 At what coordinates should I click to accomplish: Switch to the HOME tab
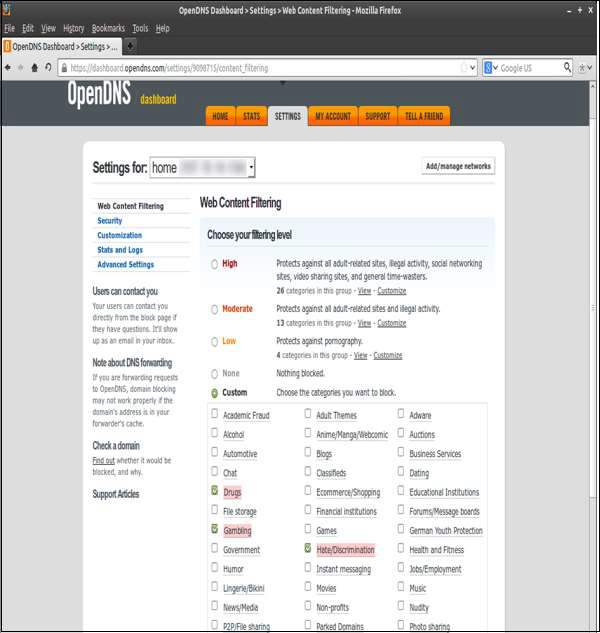click(x=220, y=116)
